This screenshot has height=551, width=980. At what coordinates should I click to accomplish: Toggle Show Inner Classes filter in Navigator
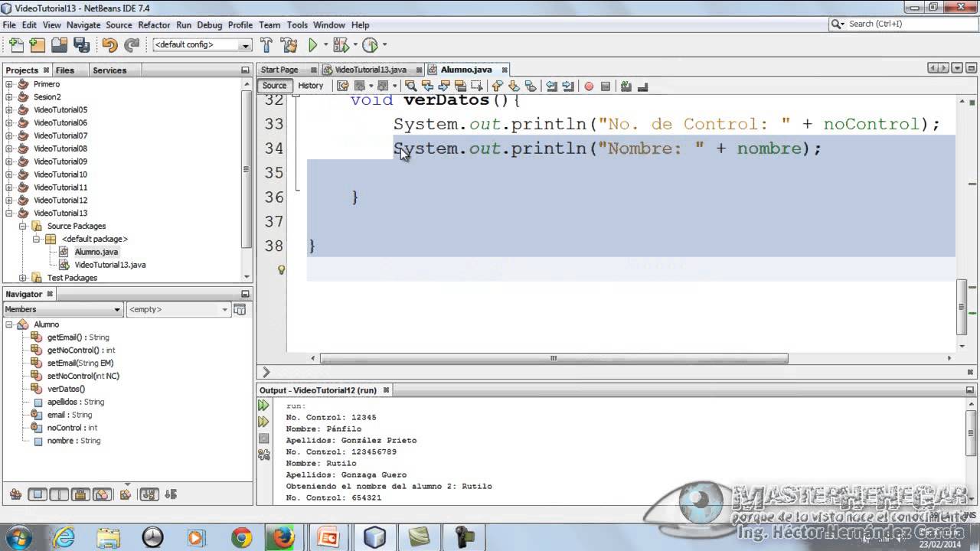click(x=102, y=494)
